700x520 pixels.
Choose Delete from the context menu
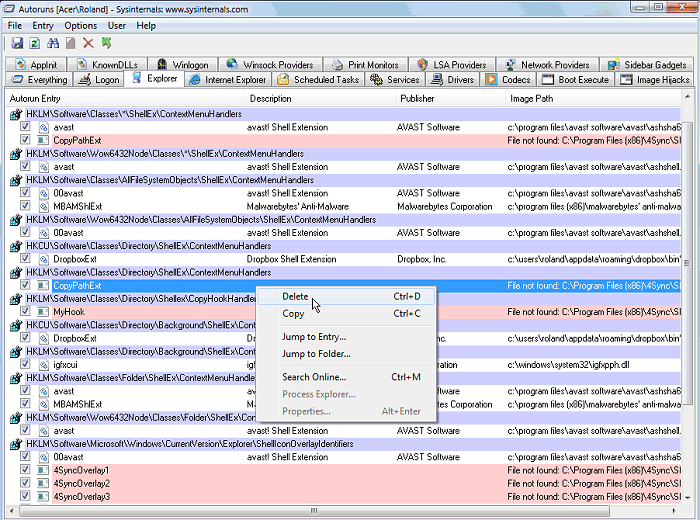[x=295, y=296]
